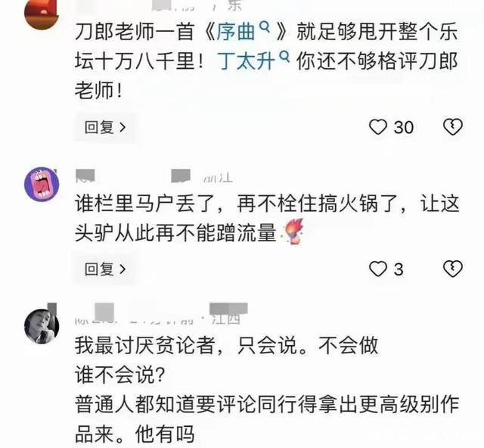Open the 丁太升 search link
This screenshot has width=484, height=448.
(246, 61)
